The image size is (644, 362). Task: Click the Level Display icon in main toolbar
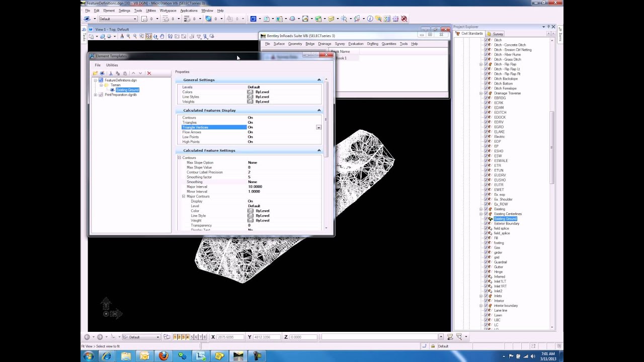tap(331, 19)
